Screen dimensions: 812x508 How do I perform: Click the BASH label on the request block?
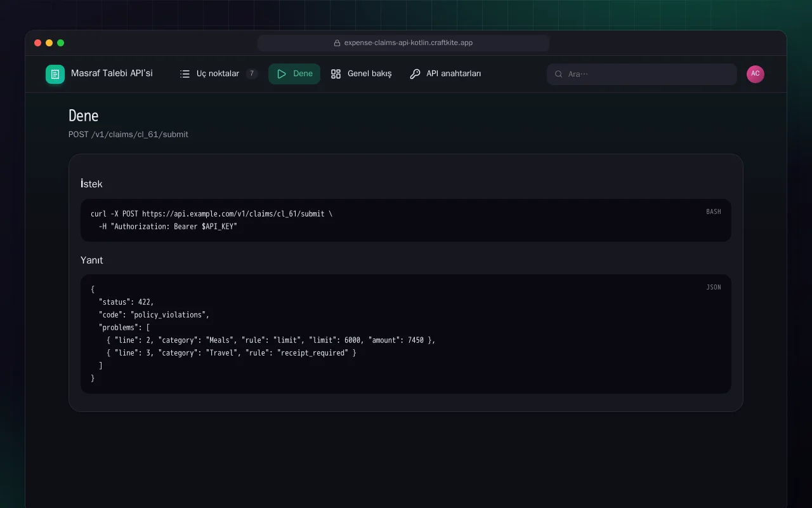point(714,211)
